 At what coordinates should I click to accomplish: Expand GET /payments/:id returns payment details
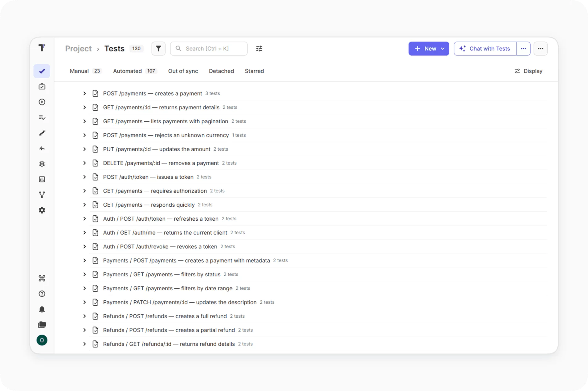84,107
